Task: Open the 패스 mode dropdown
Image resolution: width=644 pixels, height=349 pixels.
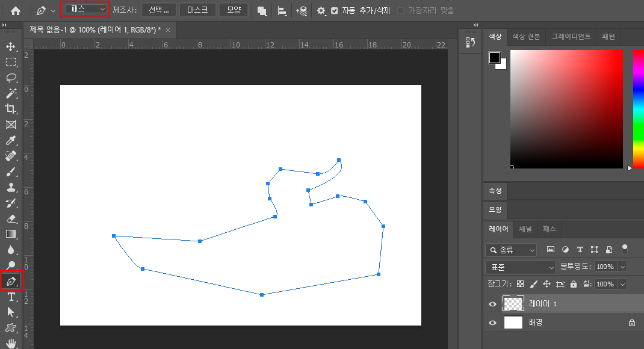Action: 85,10
